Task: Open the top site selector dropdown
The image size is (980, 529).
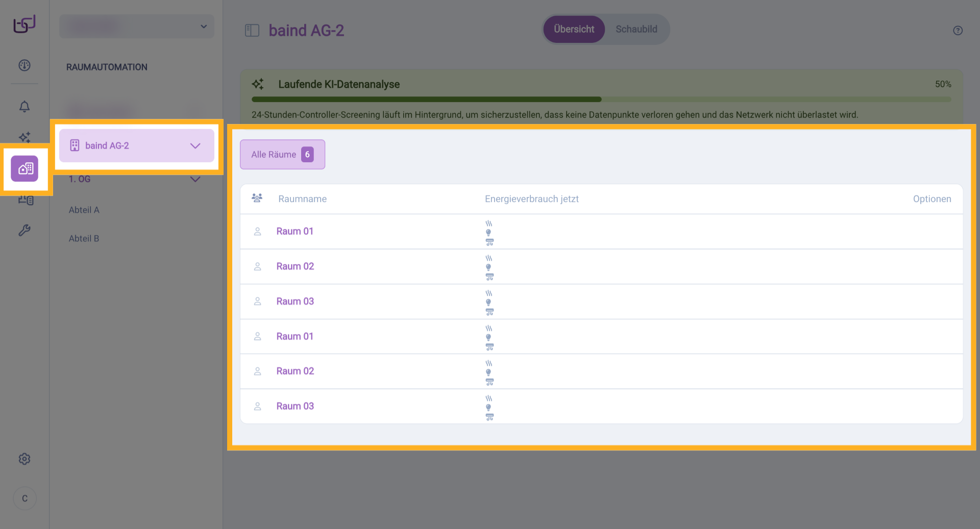Action: point(137,27)
